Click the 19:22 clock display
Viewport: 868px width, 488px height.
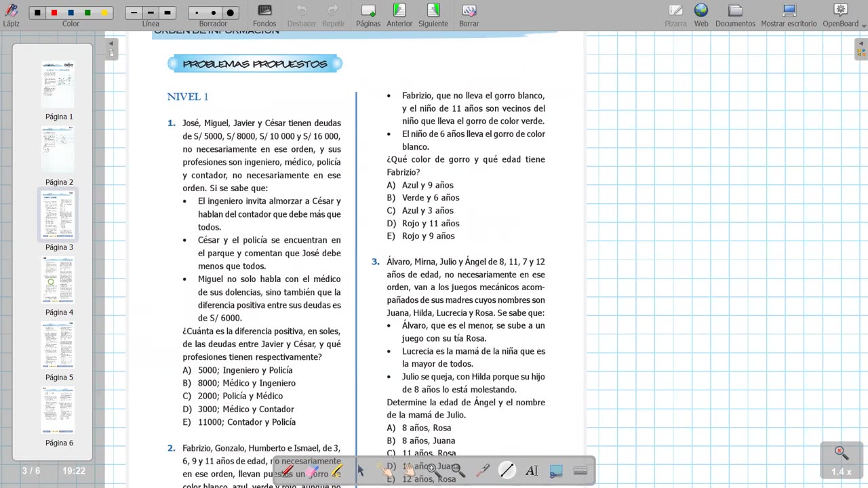pyautogui.click(x=74, y=471)
